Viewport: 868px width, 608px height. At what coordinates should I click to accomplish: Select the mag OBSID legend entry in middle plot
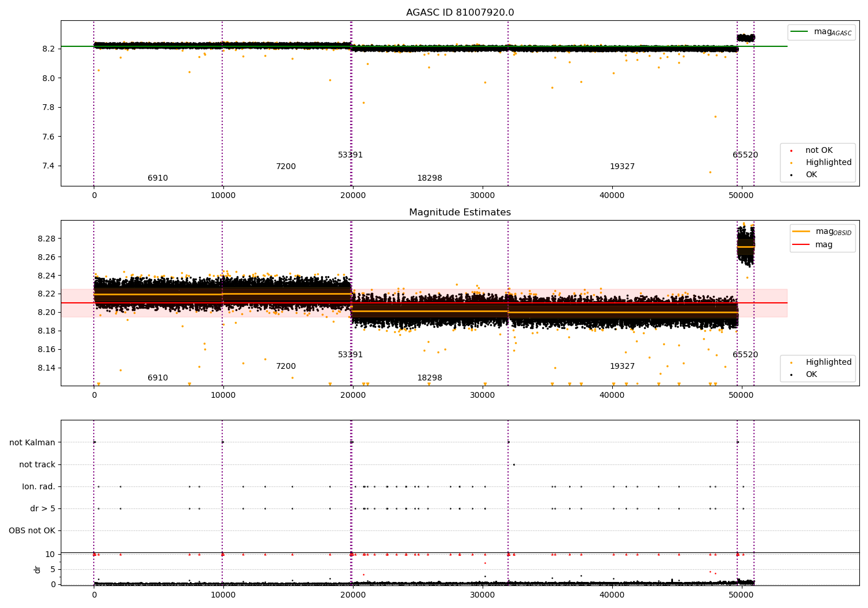822,232
